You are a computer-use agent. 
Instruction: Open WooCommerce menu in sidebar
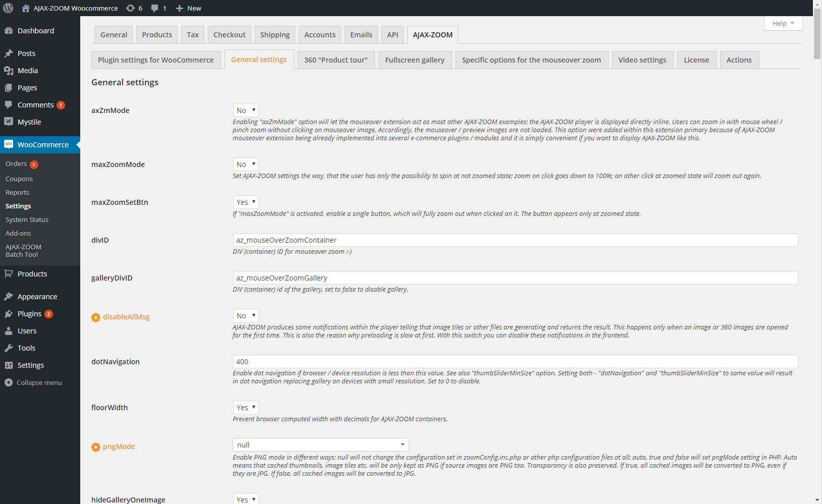pos(40,145)
